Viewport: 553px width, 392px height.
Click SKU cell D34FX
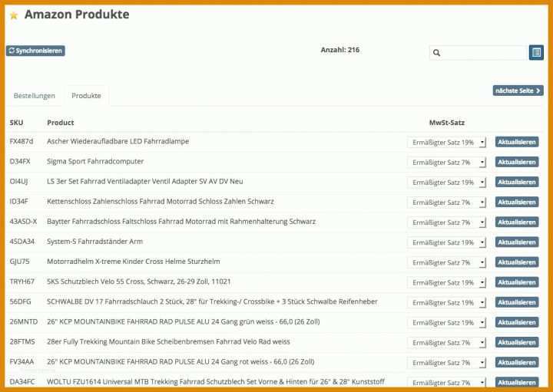click(20, 161)
